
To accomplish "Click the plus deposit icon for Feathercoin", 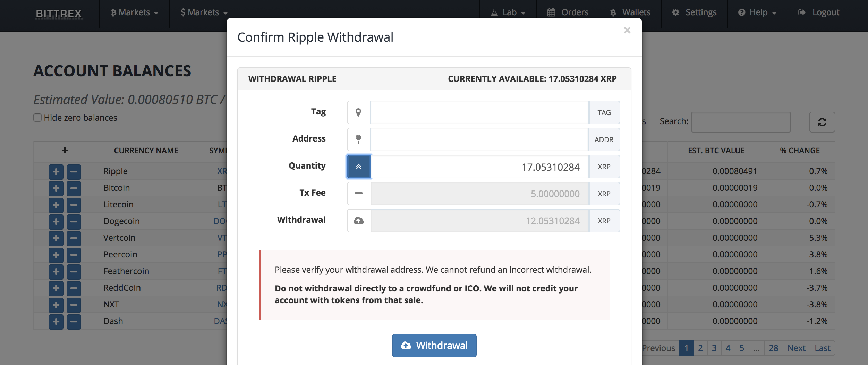I will pyautogui.click(x=56, y=272).
